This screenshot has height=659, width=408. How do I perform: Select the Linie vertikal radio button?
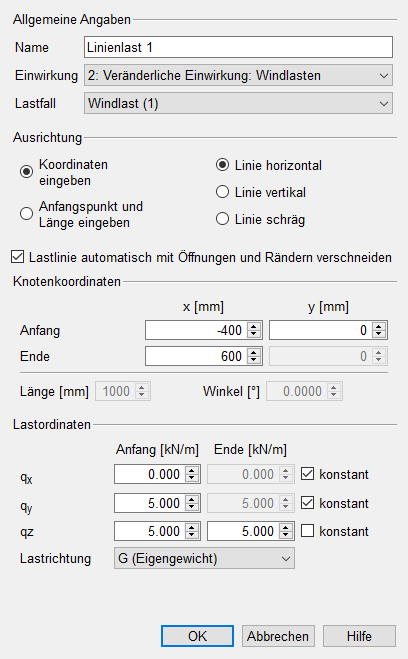pyautogui.click(x=222, y=192)
